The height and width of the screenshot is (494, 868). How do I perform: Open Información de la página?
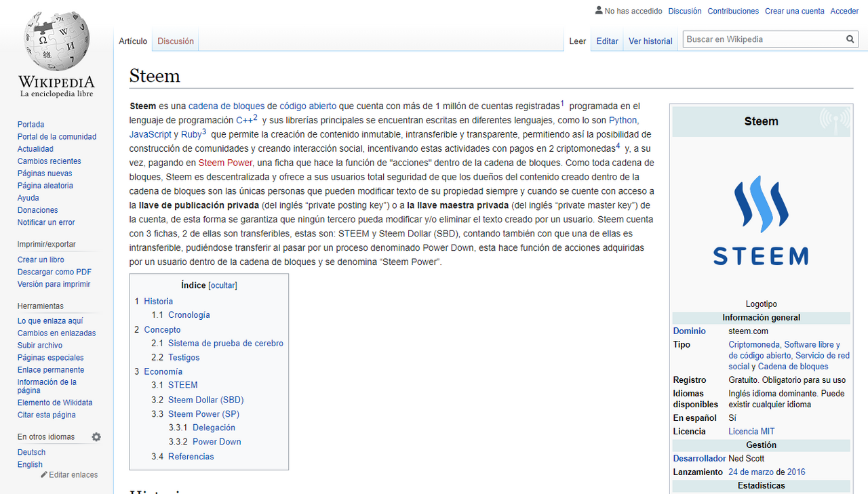click(x=47, y=386)
